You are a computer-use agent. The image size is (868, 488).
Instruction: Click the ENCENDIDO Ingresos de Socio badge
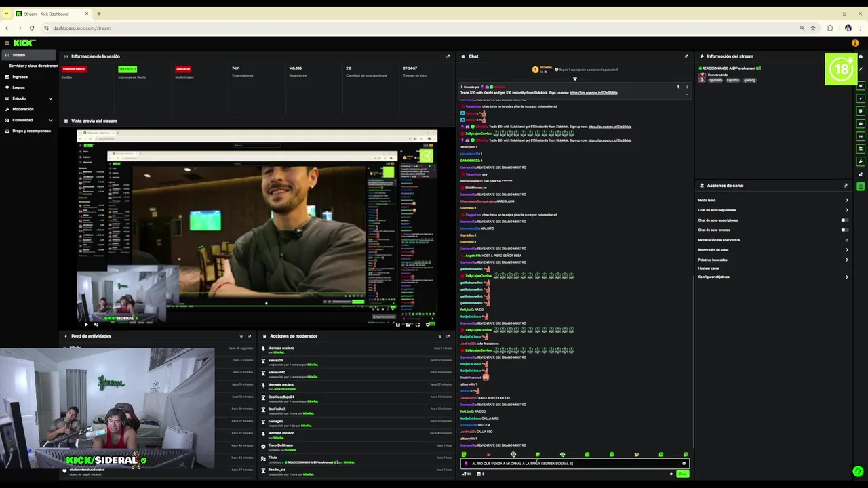click(127, 69)
